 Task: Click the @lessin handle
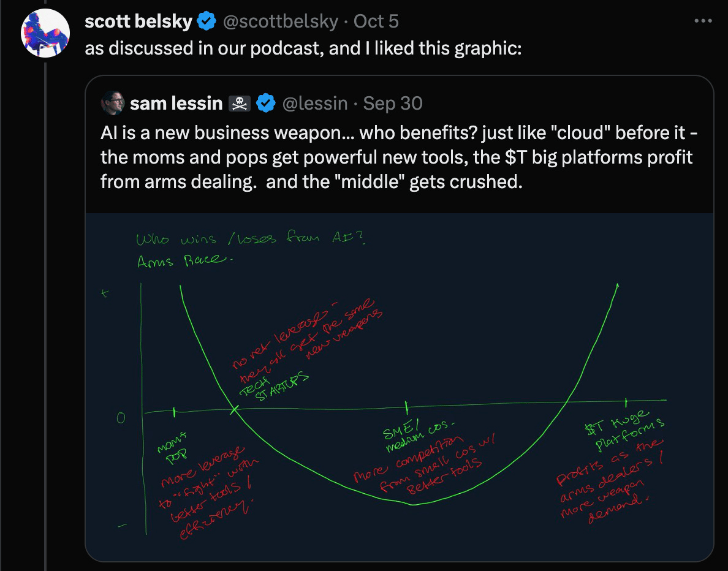tap(314, 104)
